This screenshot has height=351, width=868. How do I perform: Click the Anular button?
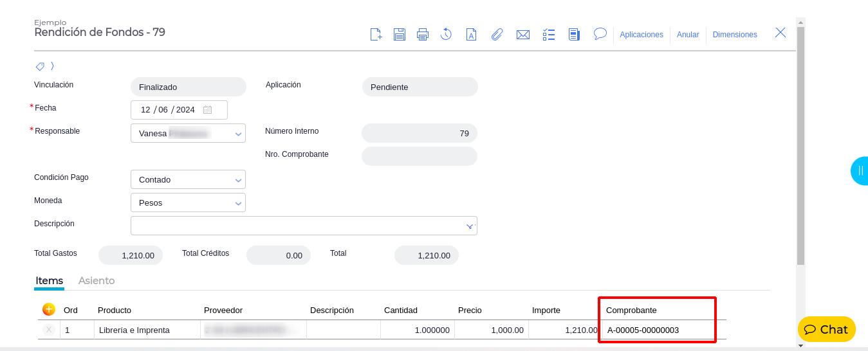point(688,35)
